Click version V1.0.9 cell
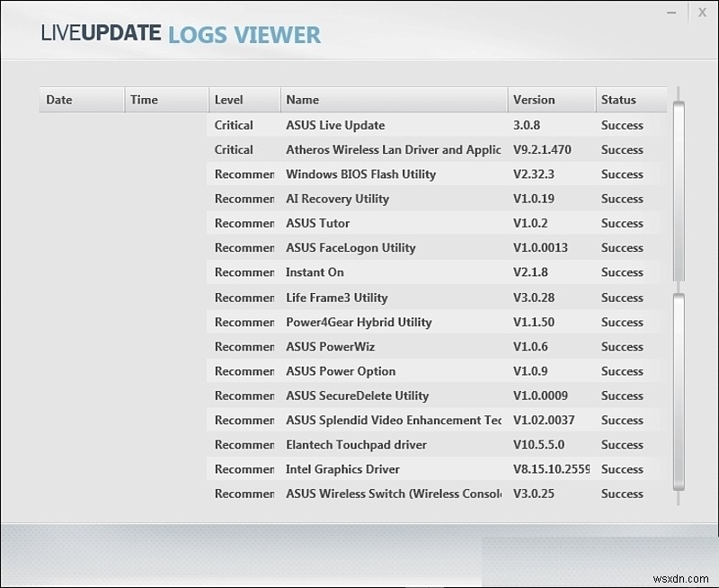 pyautogui.click(x=530, y=371)
